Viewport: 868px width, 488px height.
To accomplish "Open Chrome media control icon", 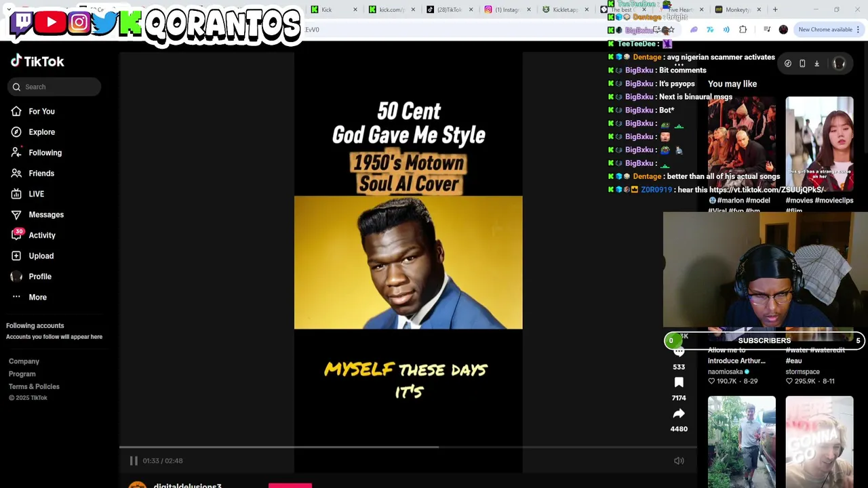I will coord(767,30).
